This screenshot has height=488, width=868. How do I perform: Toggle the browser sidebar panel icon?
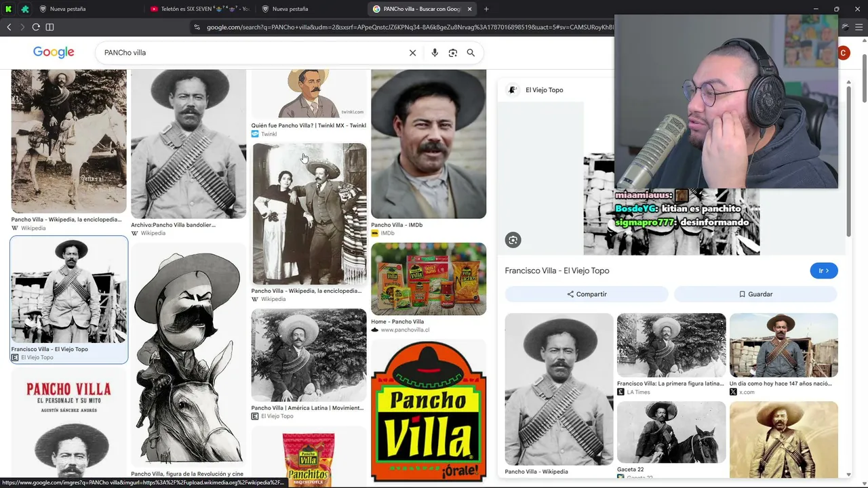coord(50,27)
